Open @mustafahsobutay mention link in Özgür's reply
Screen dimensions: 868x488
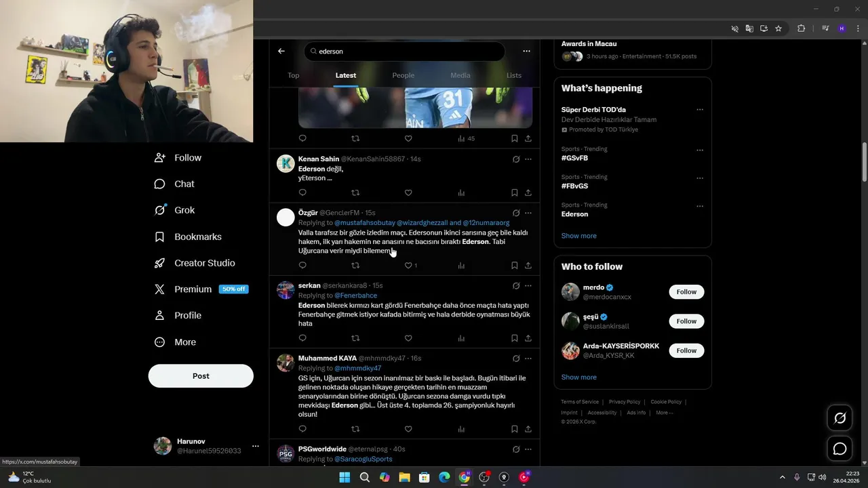(364, 222)
